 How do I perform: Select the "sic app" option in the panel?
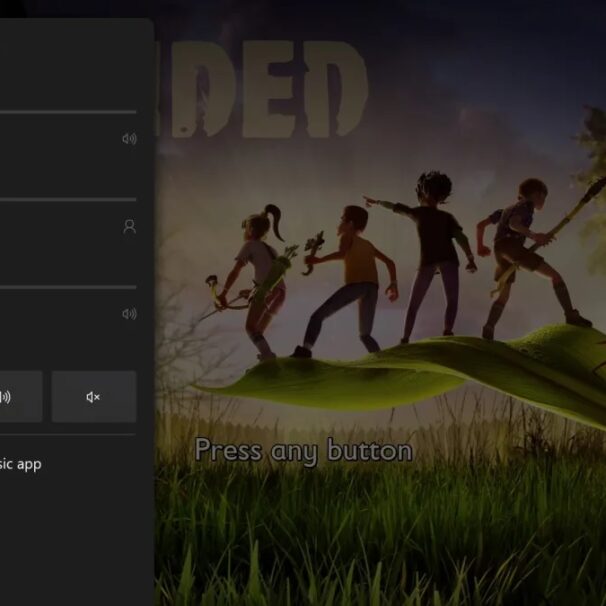pyautogui.click(x=20, y=464)
